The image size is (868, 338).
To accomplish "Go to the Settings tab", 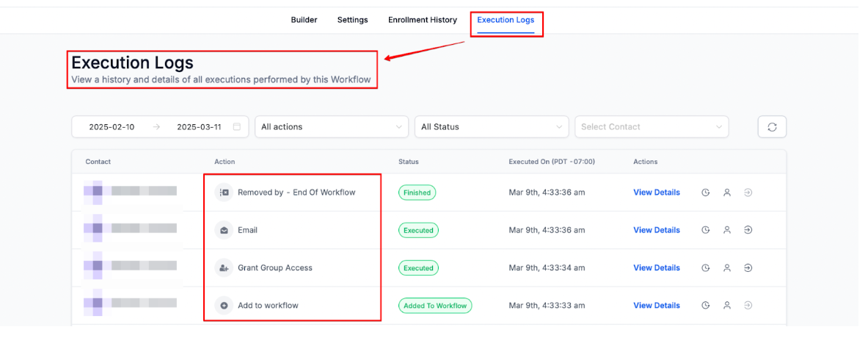I will 352,20.
